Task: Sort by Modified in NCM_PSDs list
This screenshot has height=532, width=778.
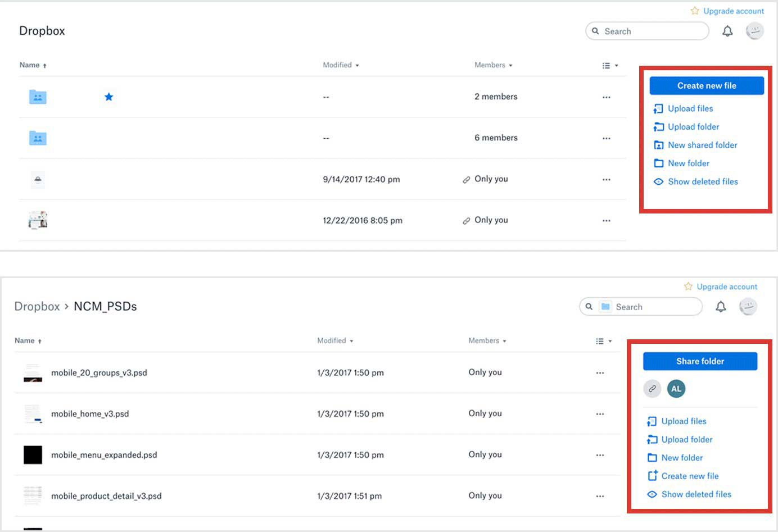Action: [335, 340]
